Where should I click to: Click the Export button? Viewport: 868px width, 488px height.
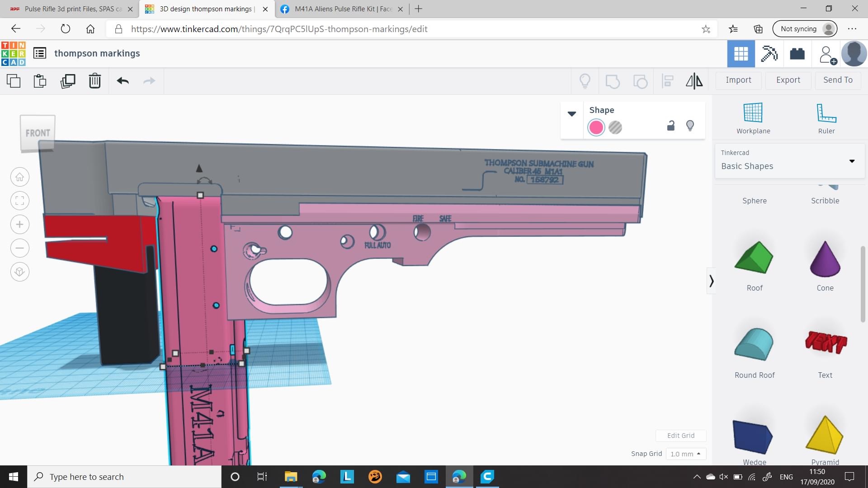(x=788, y=80)
